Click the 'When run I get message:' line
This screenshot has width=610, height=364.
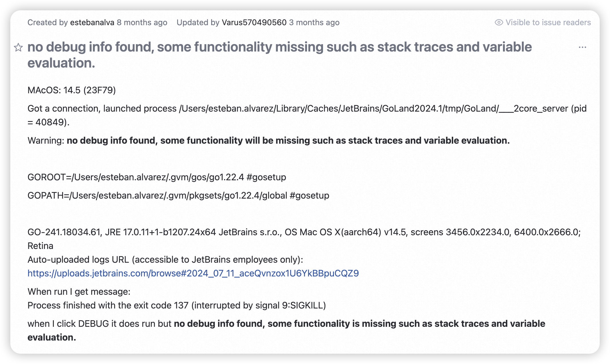tap(79, 292)
